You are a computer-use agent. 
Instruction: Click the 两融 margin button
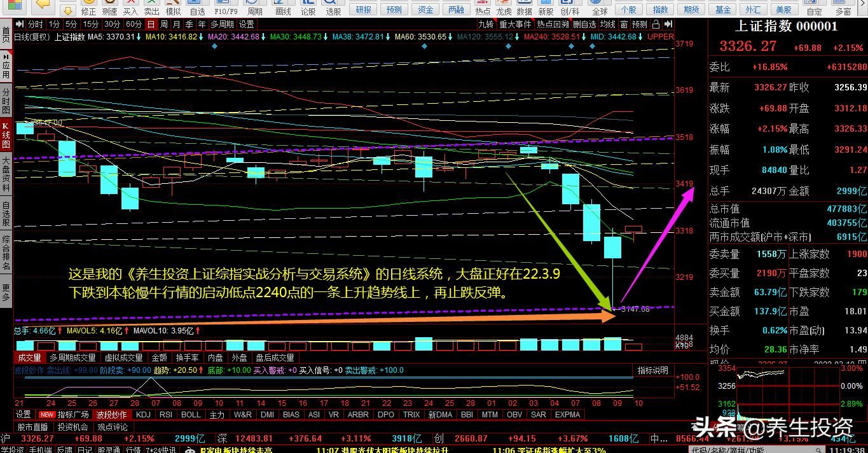457,10
